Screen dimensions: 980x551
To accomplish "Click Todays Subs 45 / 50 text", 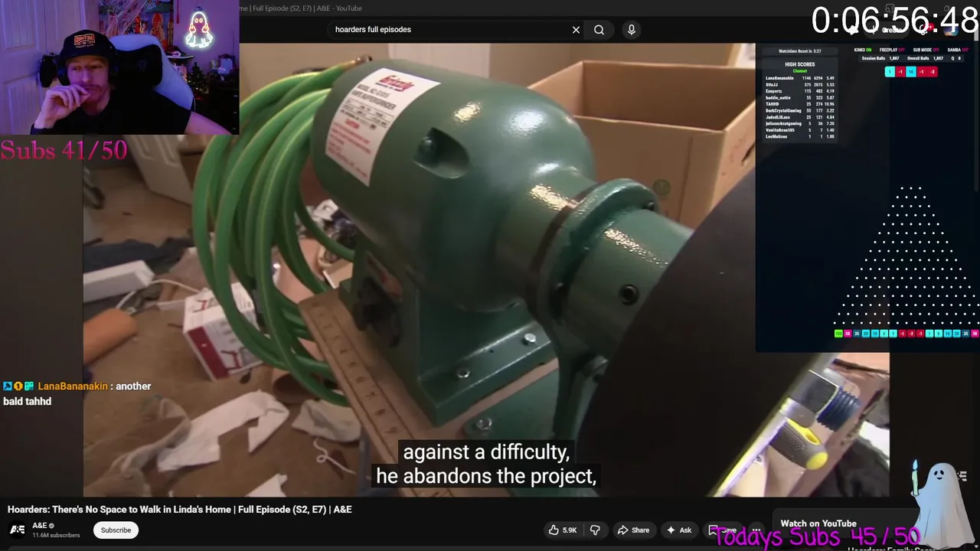I will click(x=817, y=537).
